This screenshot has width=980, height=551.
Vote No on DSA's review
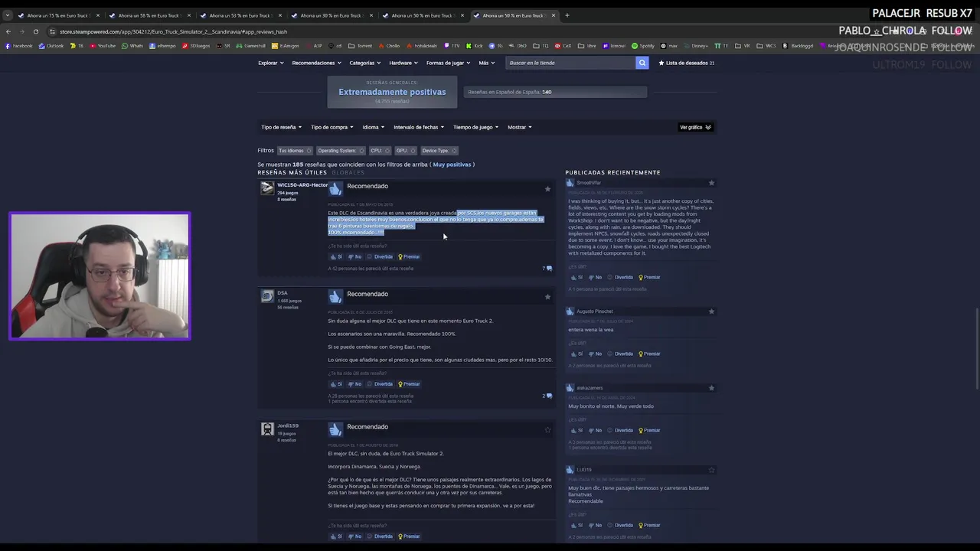coord(354,384)
